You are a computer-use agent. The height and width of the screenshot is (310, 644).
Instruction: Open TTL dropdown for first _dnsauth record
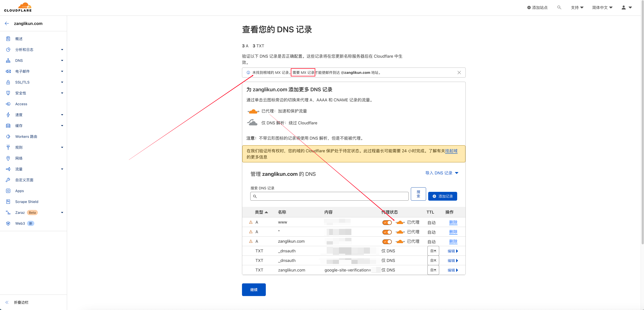tap(433, 251)
